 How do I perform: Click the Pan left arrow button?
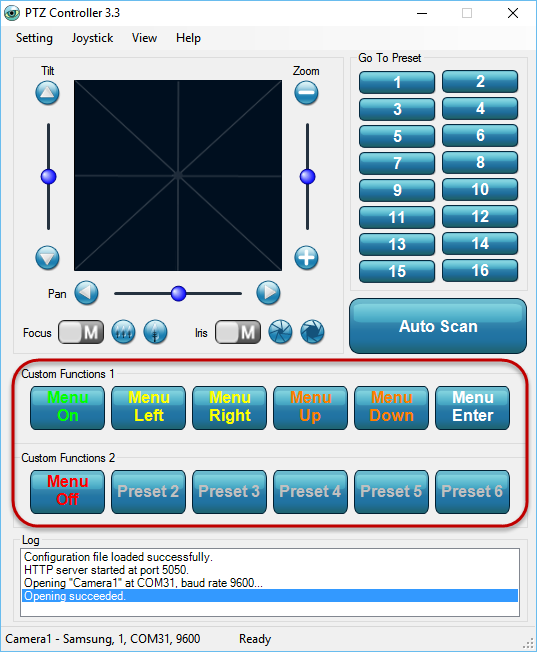tap(87, 293)
